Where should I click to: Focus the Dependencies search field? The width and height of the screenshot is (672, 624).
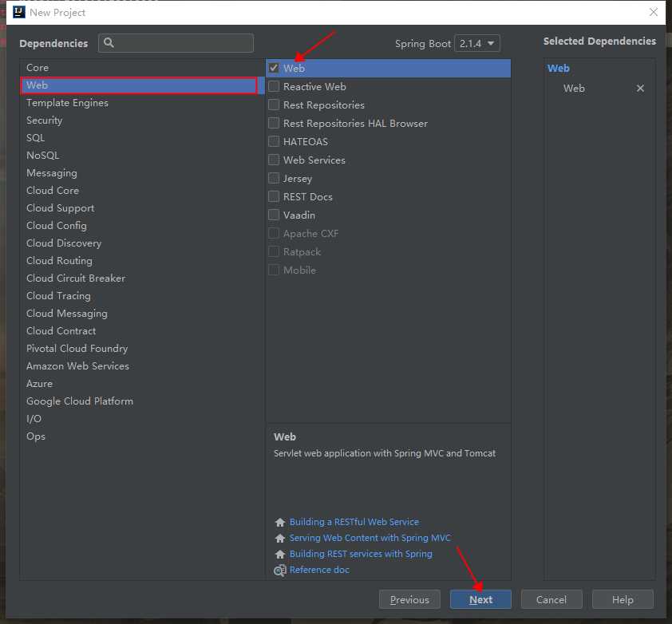pos(176,43)
